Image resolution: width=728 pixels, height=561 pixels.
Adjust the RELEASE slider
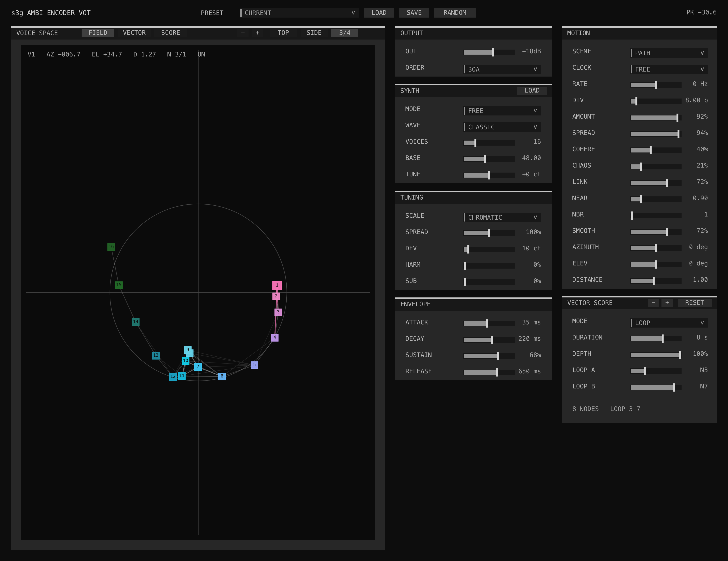point(489,372)
